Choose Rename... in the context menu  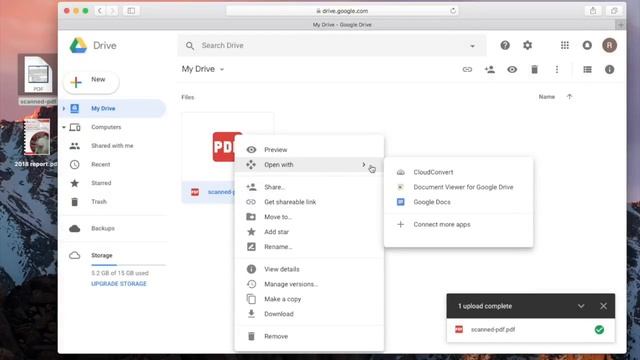tap(309, 247)
